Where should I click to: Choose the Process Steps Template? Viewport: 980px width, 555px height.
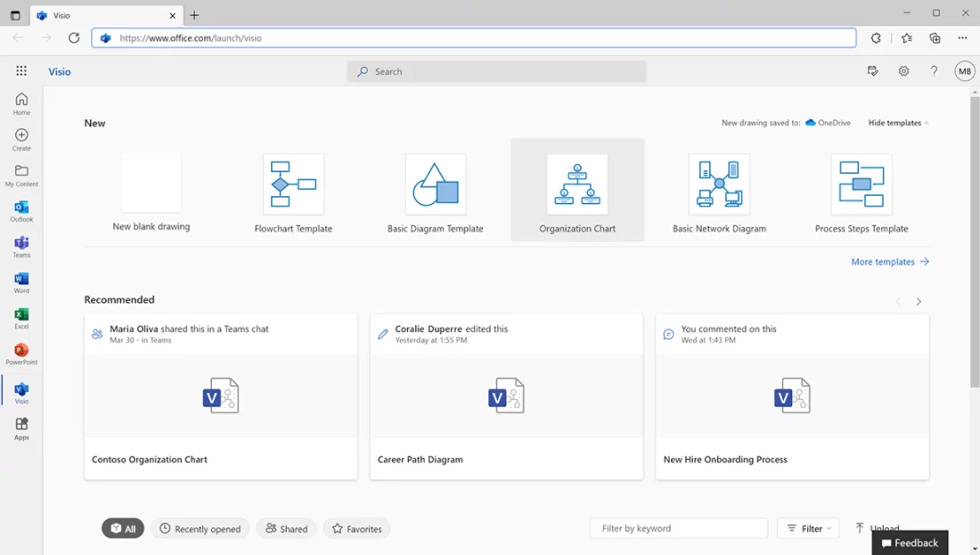[862, 194]
